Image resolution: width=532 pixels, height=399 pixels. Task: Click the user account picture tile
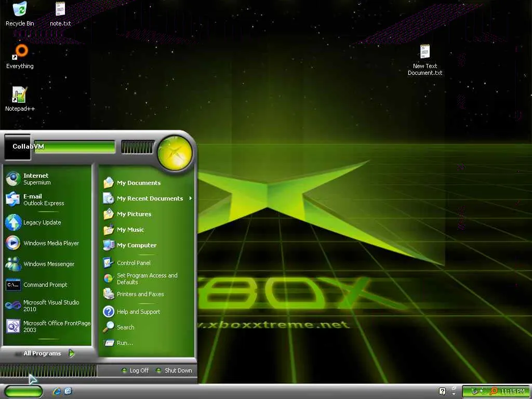[x=17, y=147]
